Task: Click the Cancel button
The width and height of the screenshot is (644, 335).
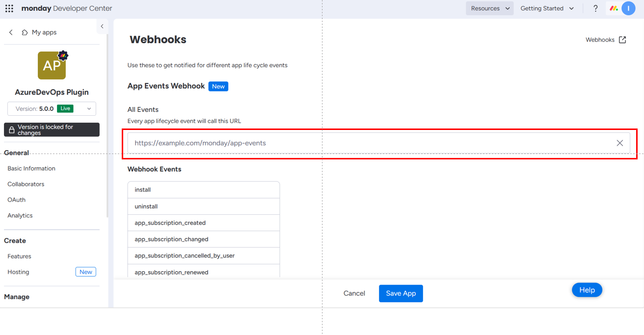Action: (354, 293)
